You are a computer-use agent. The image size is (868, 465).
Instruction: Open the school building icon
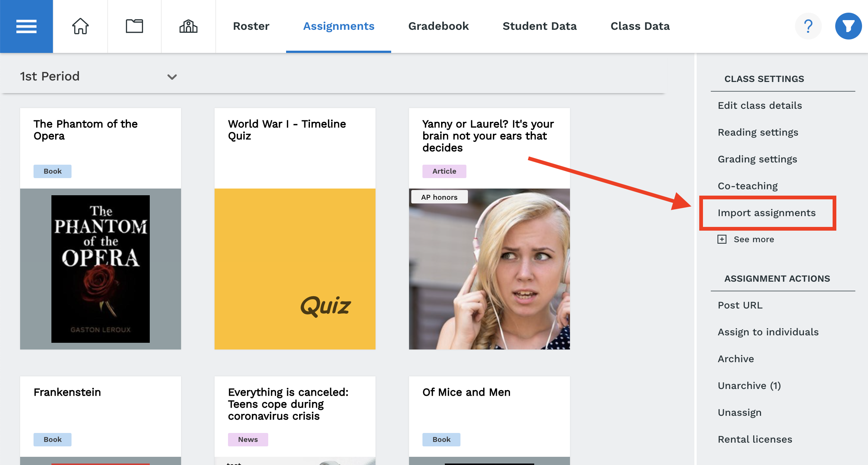point(188,26)
